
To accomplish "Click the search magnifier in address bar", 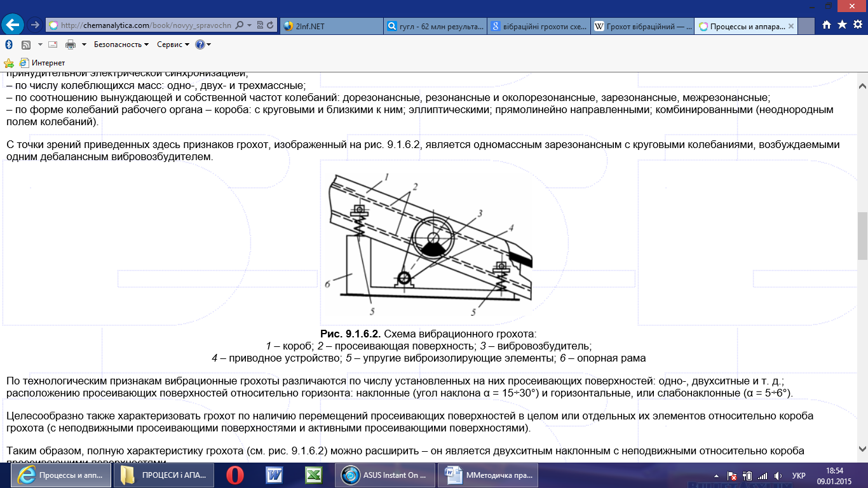I will (x=240, y=25).
